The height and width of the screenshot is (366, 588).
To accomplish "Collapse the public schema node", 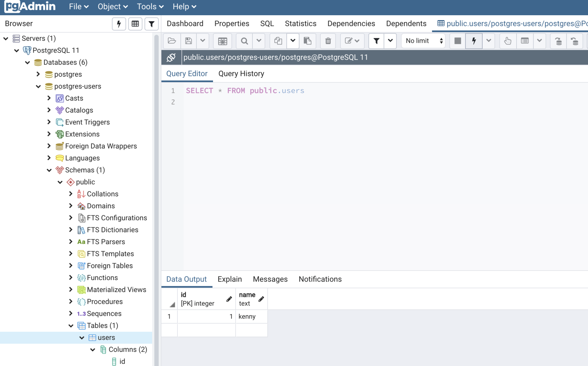I will 60,182.
